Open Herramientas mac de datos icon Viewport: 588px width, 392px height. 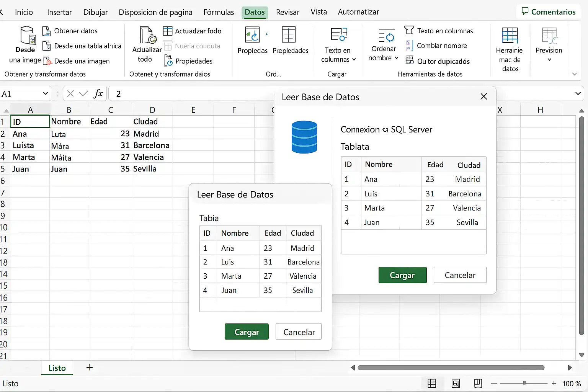pyautogui.click(x=510, y=35)
